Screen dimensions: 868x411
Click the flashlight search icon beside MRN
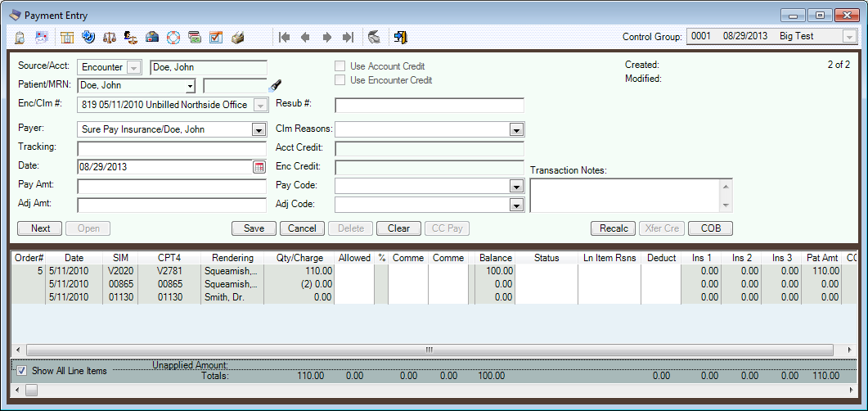276,86
